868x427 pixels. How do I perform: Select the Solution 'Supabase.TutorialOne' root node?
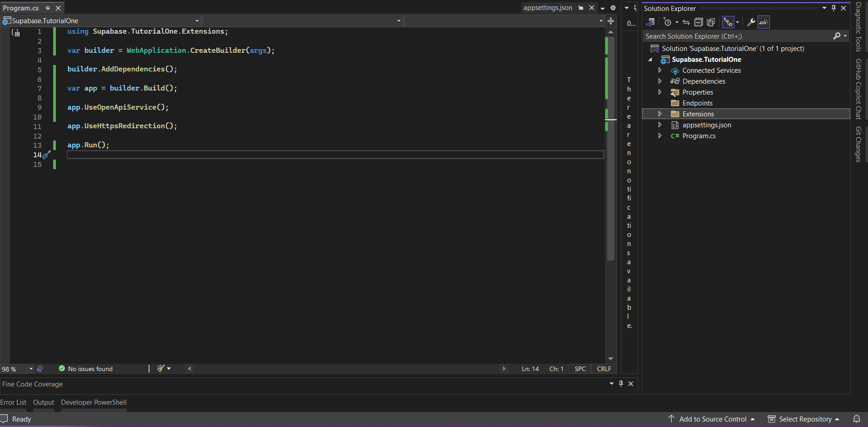tap(733, 49)
